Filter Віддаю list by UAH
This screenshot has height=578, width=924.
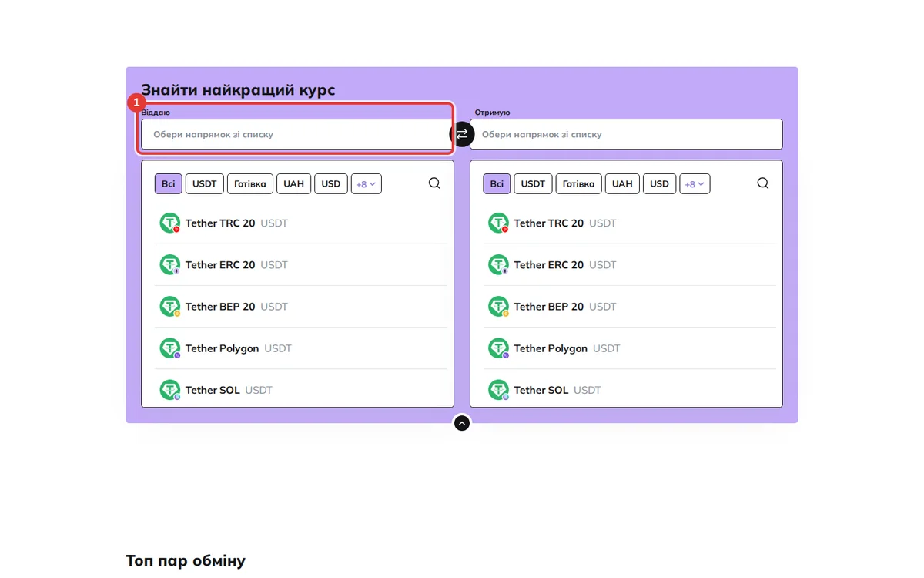pos(294,184)
